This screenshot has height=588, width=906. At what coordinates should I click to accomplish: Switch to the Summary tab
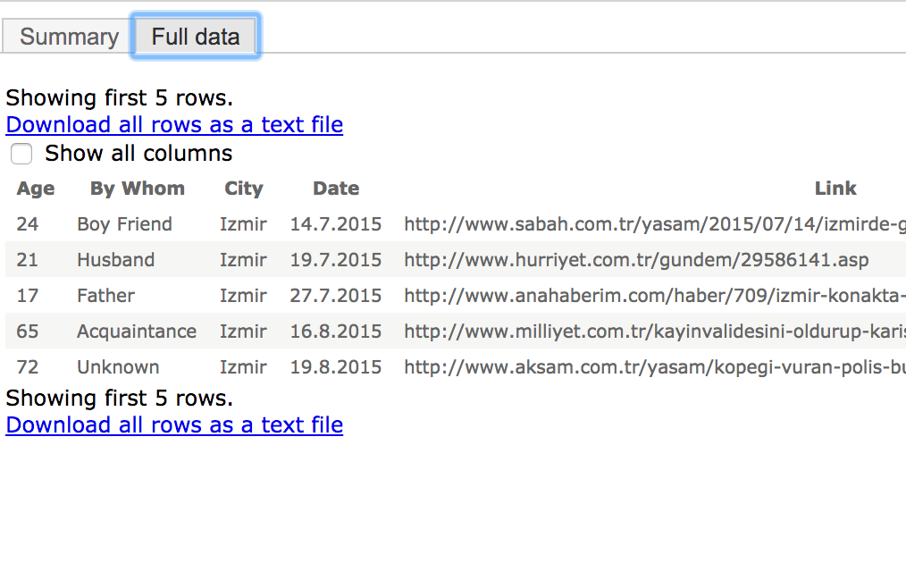click(67, 37)
